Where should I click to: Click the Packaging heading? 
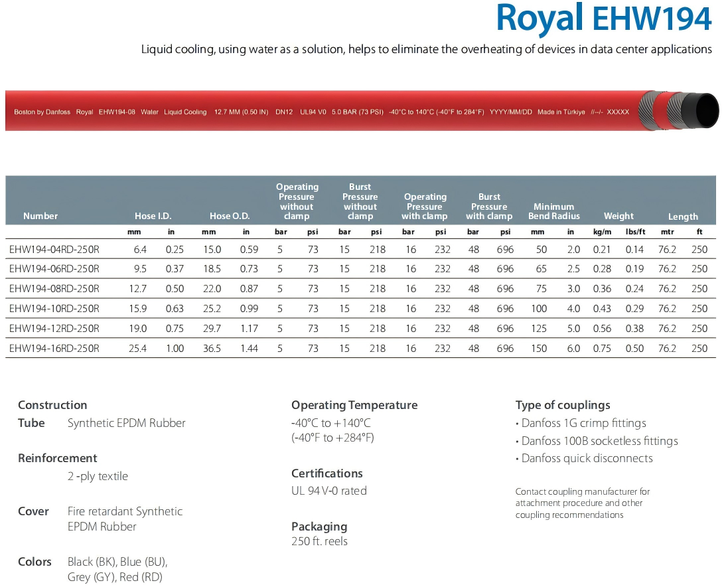[x=319, y=527]
